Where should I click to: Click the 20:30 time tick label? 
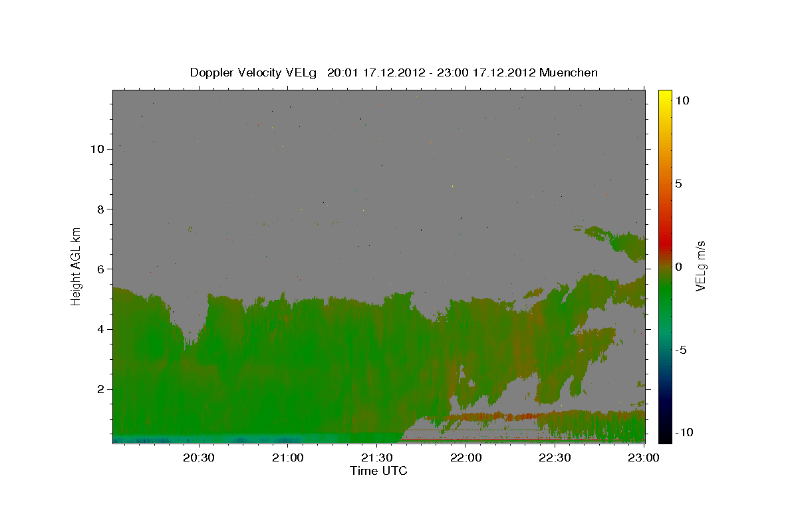[199, 458]
